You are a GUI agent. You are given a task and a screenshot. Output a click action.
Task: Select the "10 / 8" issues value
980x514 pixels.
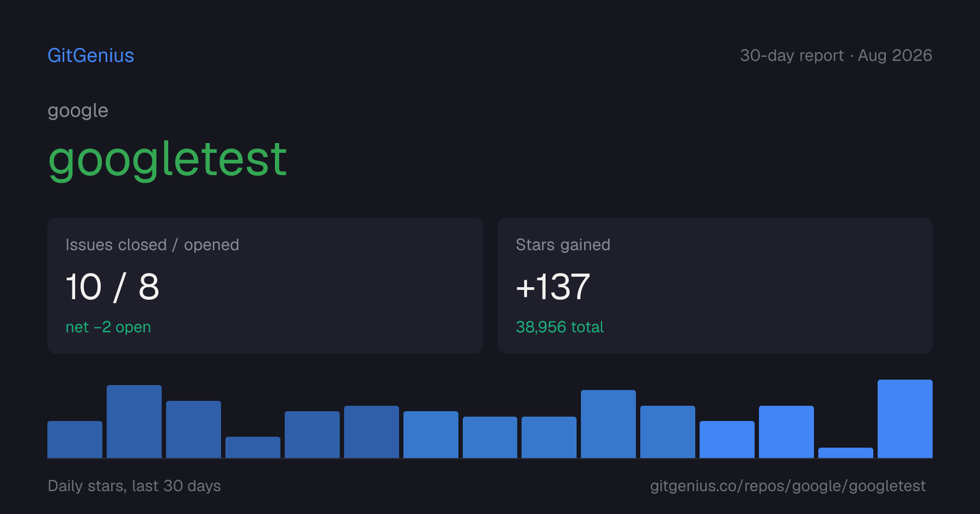pyautogui.click(x=112, y=287)
